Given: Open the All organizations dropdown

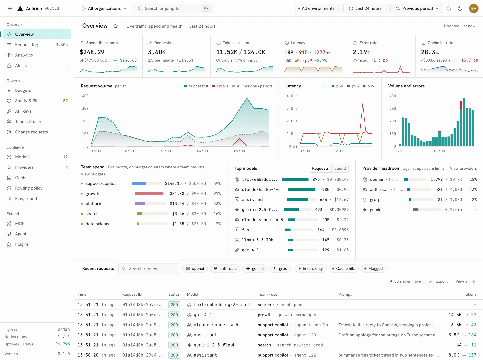Looking at the screenshot, I should (x=104, y=8).
